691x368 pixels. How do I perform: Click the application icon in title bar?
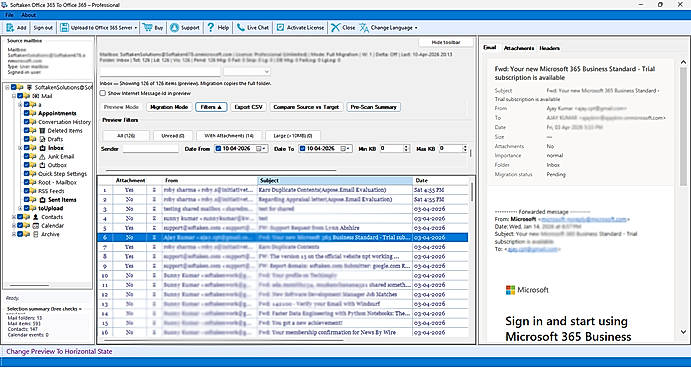(x=4, y=5)
